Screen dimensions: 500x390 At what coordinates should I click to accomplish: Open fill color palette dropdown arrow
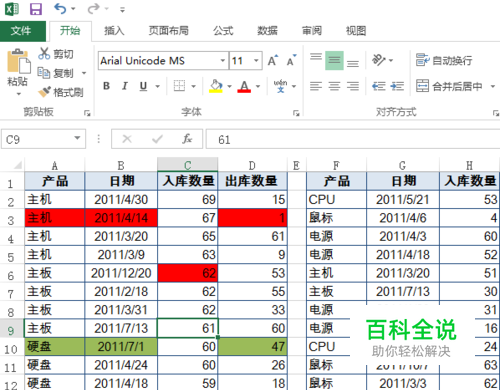(x=229, y=86)
